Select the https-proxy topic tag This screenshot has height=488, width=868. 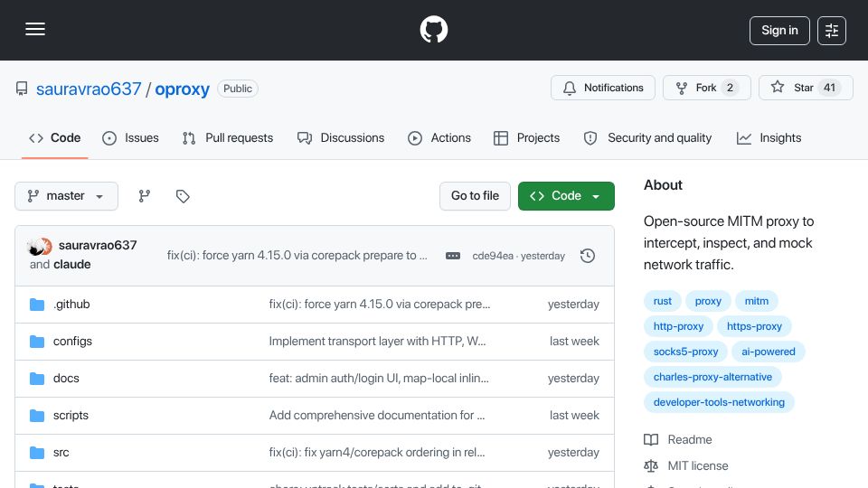(754, 326)
